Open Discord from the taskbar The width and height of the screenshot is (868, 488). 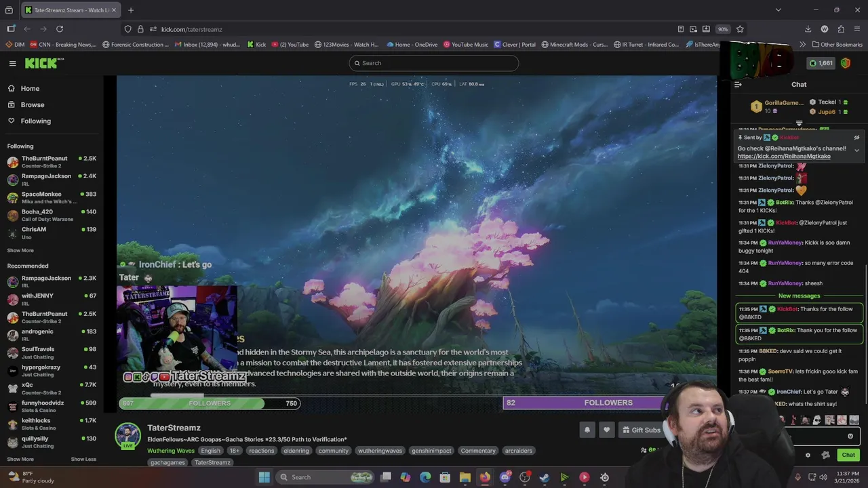pyautogui.click(x=505, y=477)
